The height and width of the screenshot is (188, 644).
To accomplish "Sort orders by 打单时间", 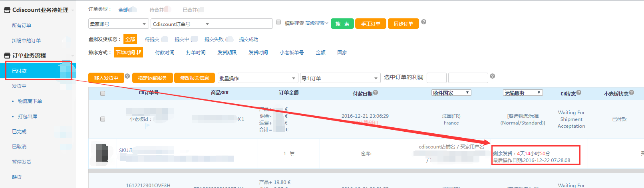I will [x=196, y=52].
